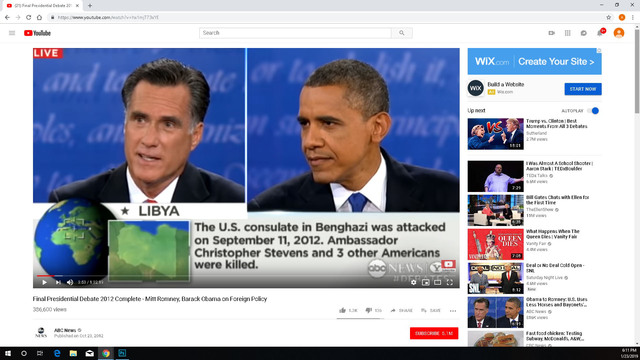Open What Happens When The Queen Dies thumbnail

tap(496, 244)
